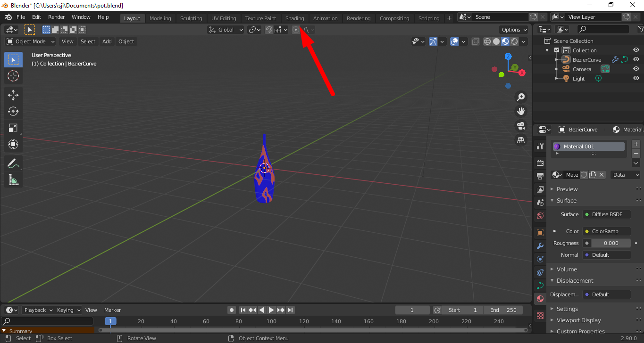
Task: Hide the Camera in the viewport
Action: [636, 69]
